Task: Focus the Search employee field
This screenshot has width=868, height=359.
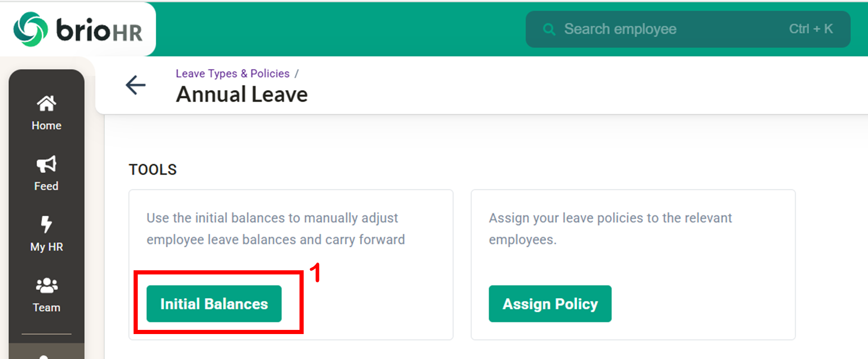Action: click(647, 29)
